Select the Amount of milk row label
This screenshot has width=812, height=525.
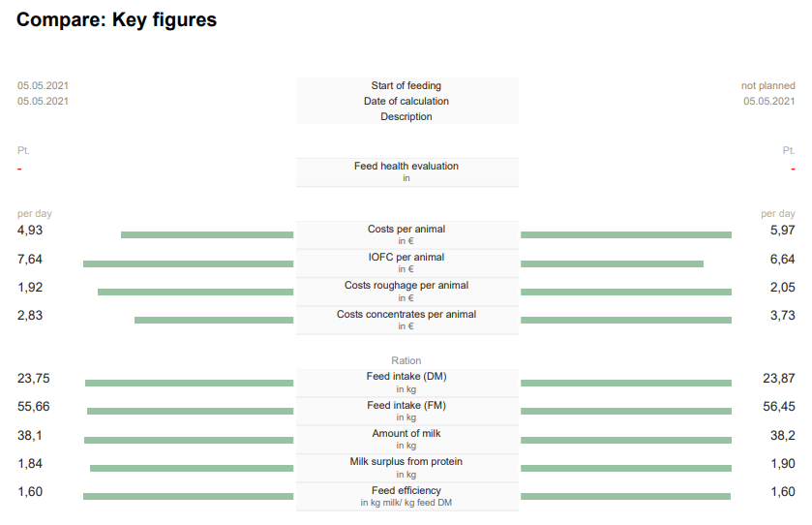coord(406,433)
